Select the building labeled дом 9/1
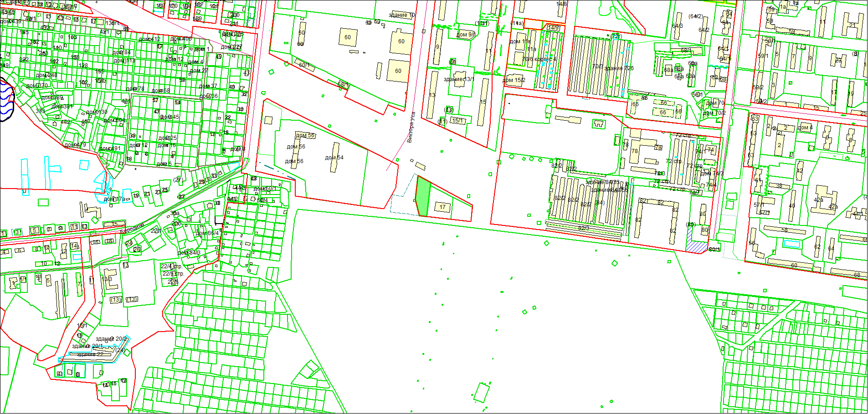The image size is (868, 414). tap(466, 34)
